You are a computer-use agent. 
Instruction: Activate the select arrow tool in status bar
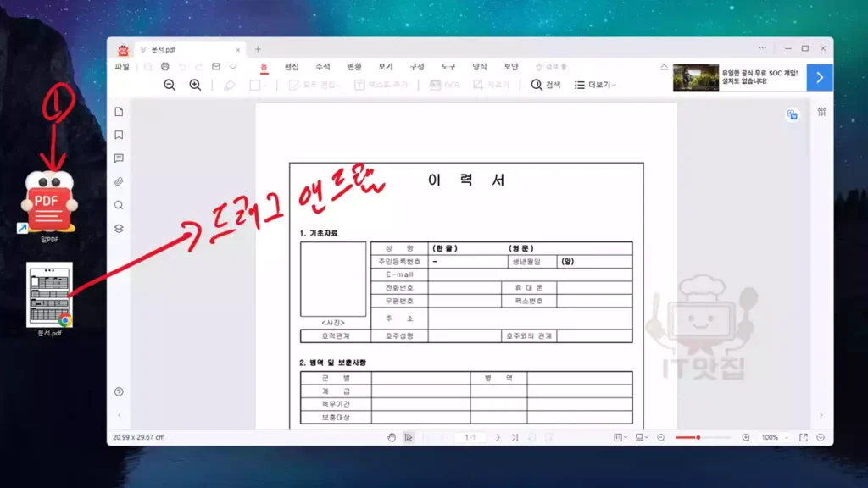tap(409, 437)
